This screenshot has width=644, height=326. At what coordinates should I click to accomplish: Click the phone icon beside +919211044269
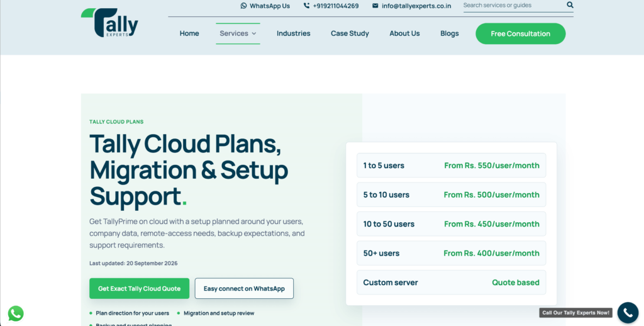click(x=306, y=6)
